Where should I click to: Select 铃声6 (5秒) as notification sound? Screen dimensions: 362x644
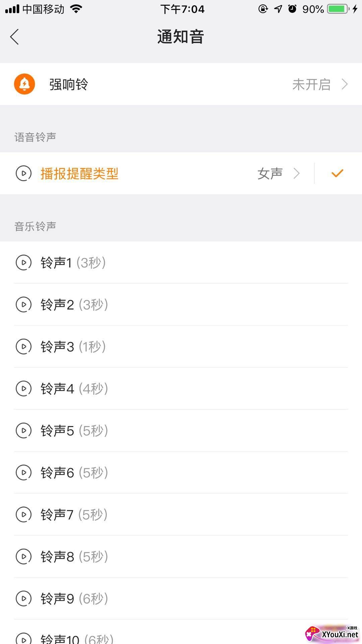pos(74,472)
